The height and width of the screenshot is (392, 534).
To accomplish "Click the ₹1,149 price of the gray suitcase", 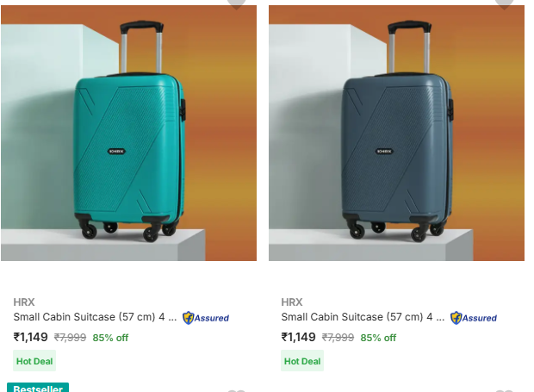I will click(299, 337).
